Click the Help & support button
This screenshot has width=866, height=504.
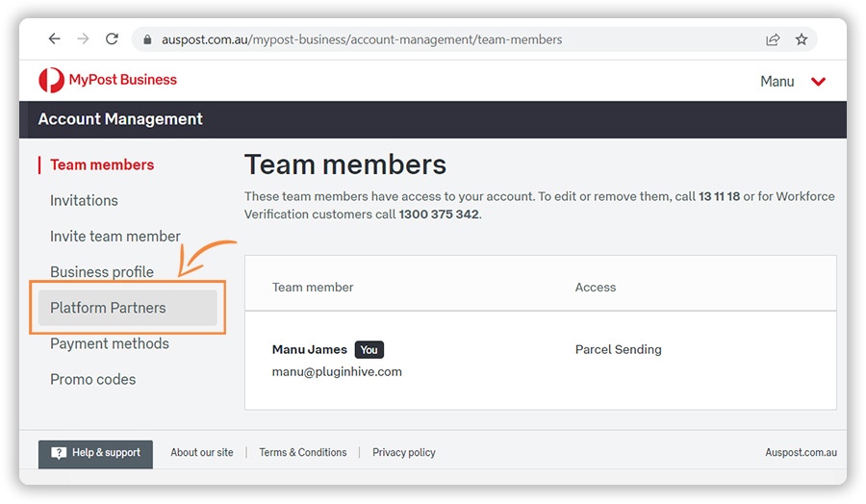[x=95, y=454]
